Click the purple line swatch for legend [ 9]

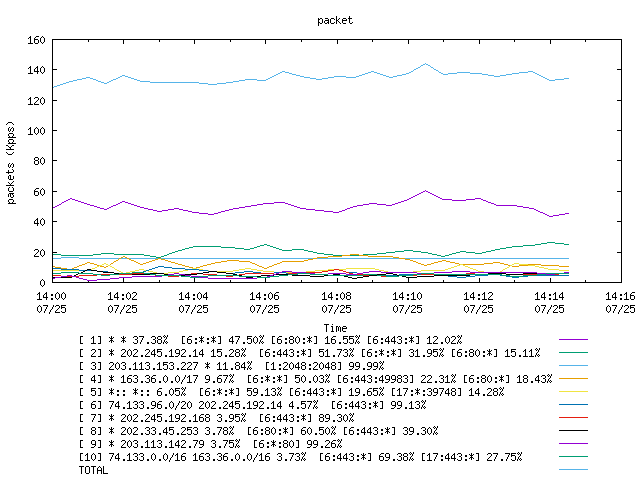tap(573, 444)
